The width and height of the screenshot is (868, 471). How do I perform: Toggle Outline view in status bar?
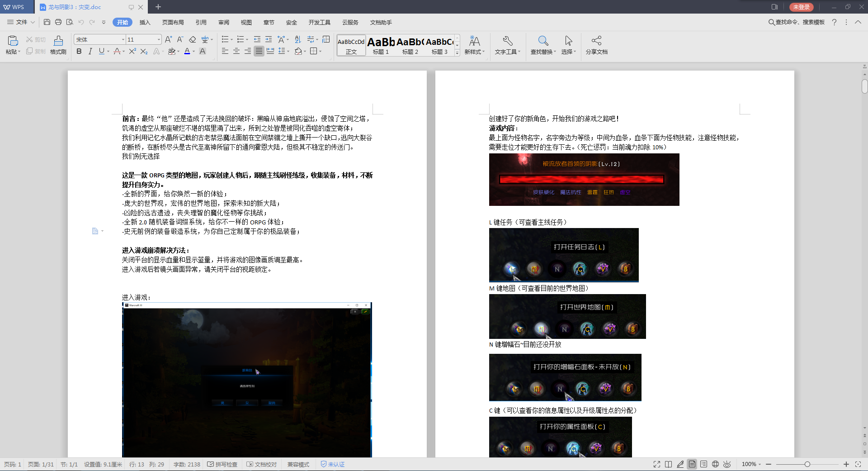click(x=704, y=464)
